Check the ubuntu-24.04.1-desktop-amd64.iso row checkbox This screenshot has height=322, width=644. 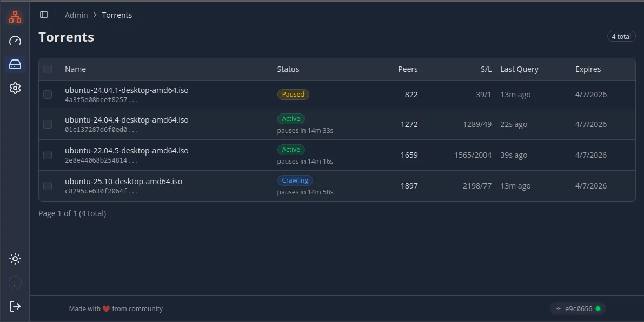tap(48, 95)
